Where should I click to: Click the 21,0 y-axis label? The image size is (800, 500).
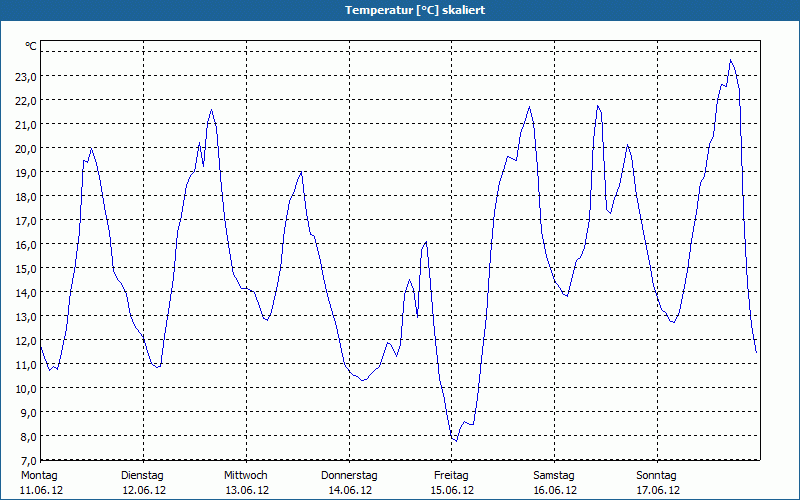tap(27, 124)
